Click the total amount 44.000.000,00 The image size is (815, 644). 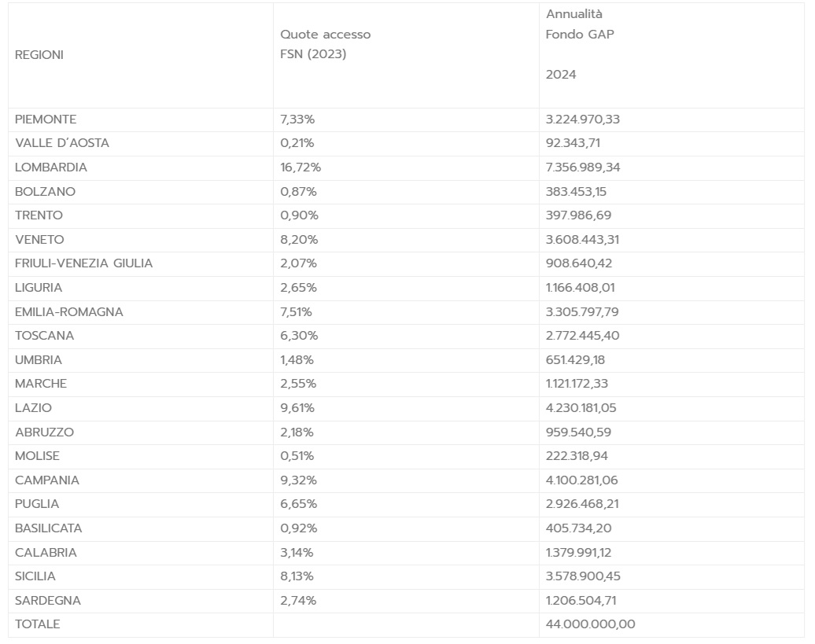click(x=591, y=624)
